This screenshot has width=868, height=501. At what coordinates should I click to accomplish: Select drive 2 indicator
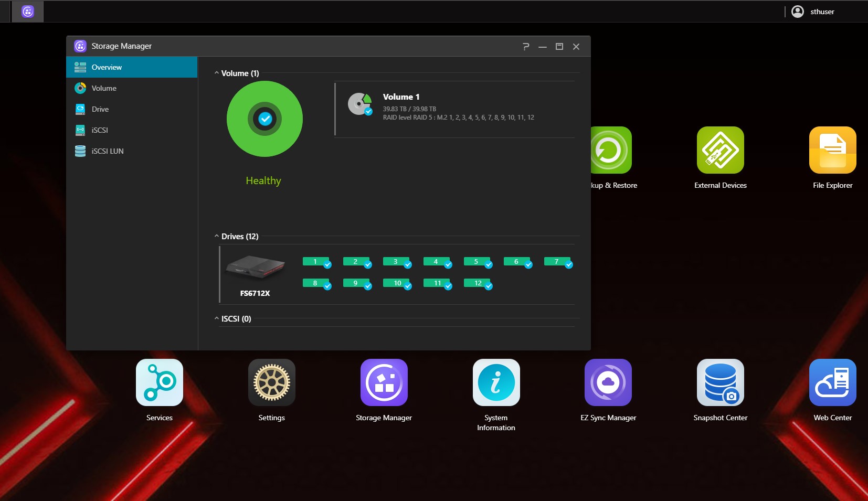[x=357, y=262]
